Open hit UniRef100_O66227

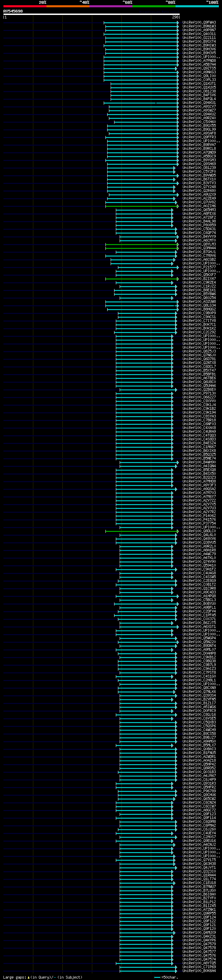[x=199, y=397]
